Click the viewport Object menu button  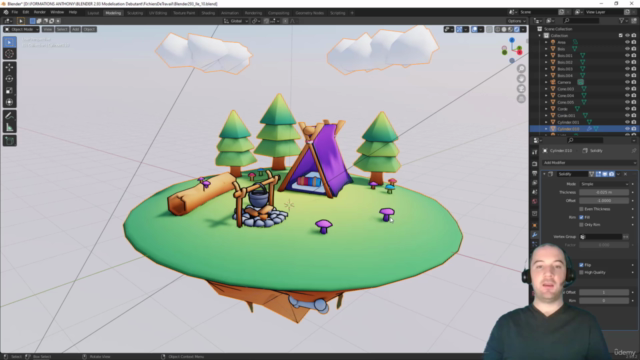click(x=89, y=29)
